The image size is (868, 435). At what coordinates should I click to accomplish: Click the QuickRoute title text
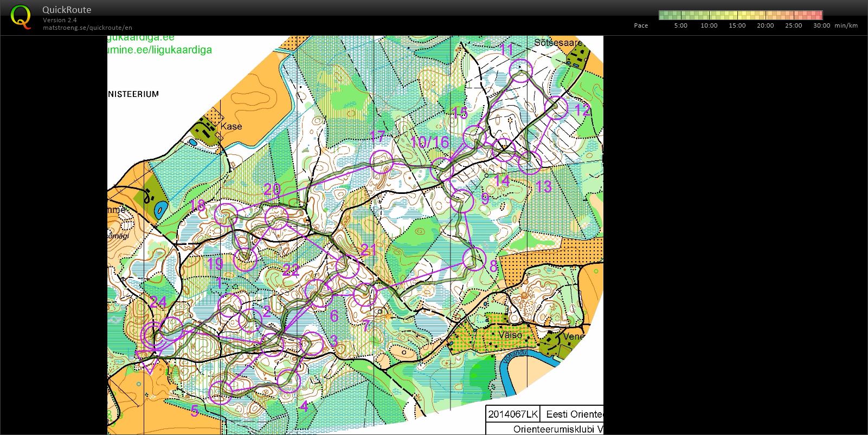coord(67,10)
